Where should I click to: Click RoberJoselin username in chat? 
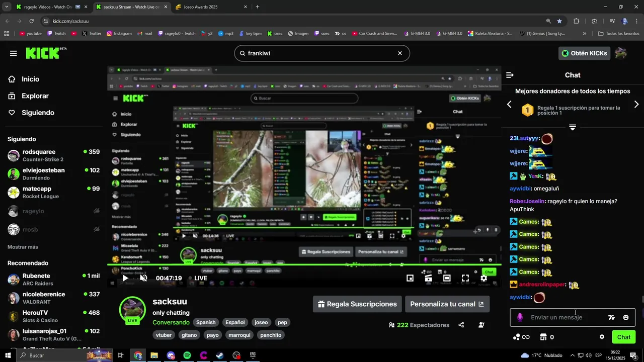click(527, 201)
